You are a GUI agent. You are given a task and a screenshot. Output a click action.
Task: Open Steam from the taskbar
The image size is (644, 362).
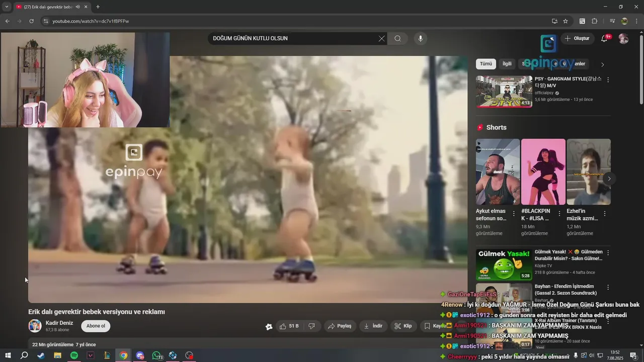pyautogui.click(x=41, y=355)
